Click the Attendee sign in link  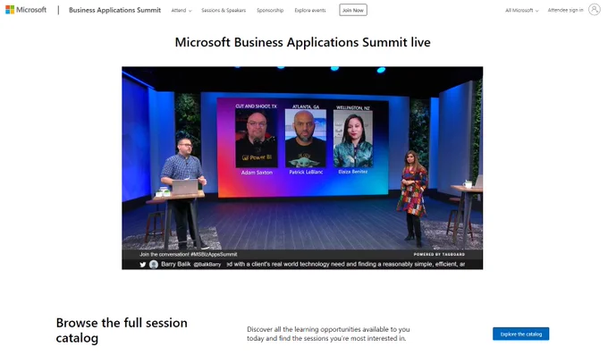(565, 10)
